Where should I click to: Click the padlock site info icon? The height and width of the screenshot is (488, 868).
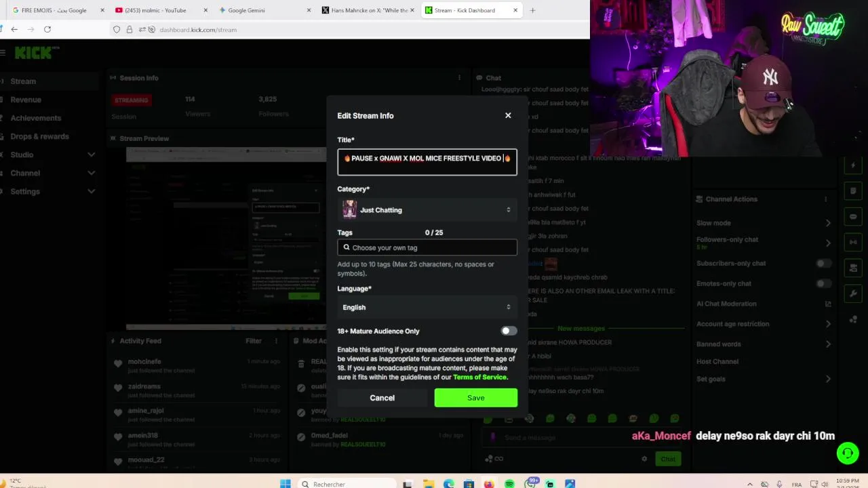click(129, 30)
